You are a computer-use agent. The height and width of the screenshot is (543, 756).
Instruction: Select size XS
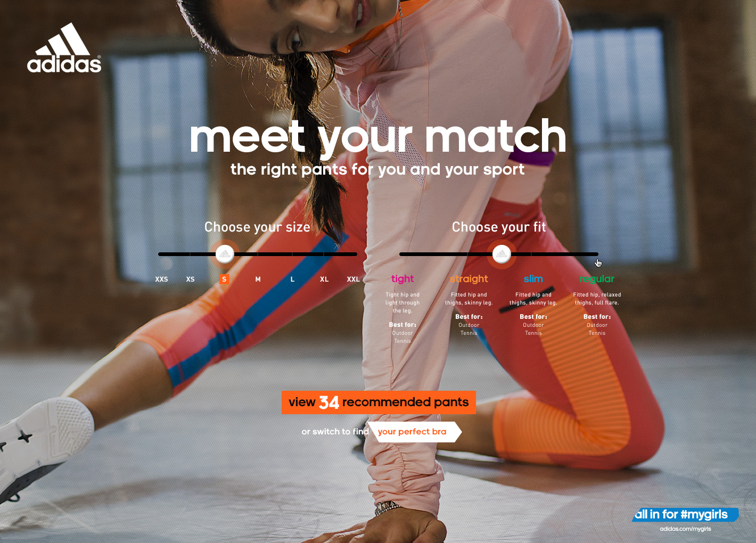pyautogui.click(x=190, y=279)
